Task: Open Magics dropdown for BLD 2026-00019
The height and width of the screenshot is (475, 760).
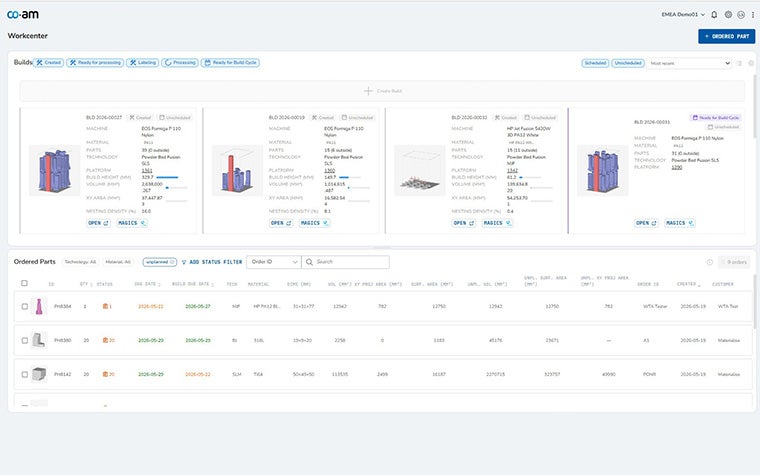Action: [314, 223]
